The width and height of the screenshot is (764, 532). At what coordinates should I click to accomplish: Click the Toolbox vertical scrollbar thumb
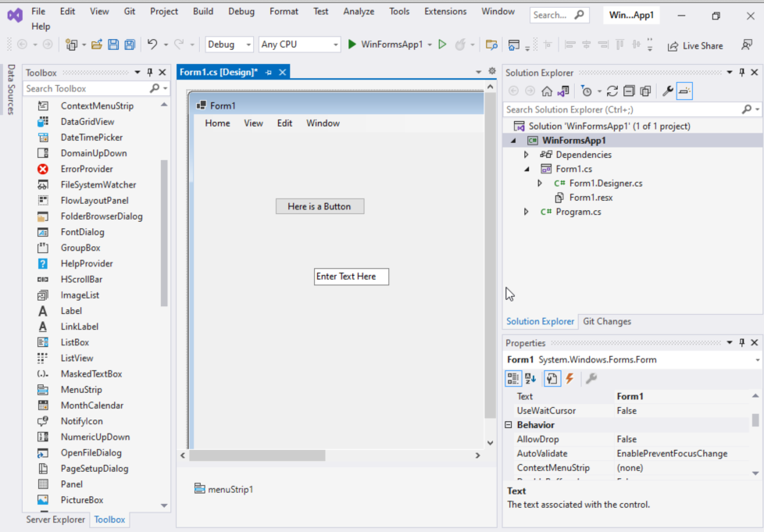tap(164, 233)
